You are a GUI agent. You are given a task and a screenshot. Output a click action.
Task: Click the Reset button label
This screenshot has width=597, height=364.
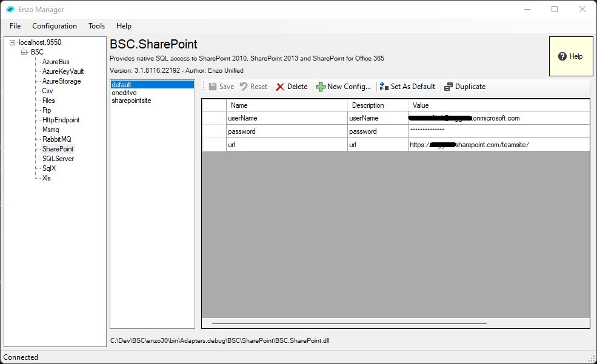pos(259,87)
